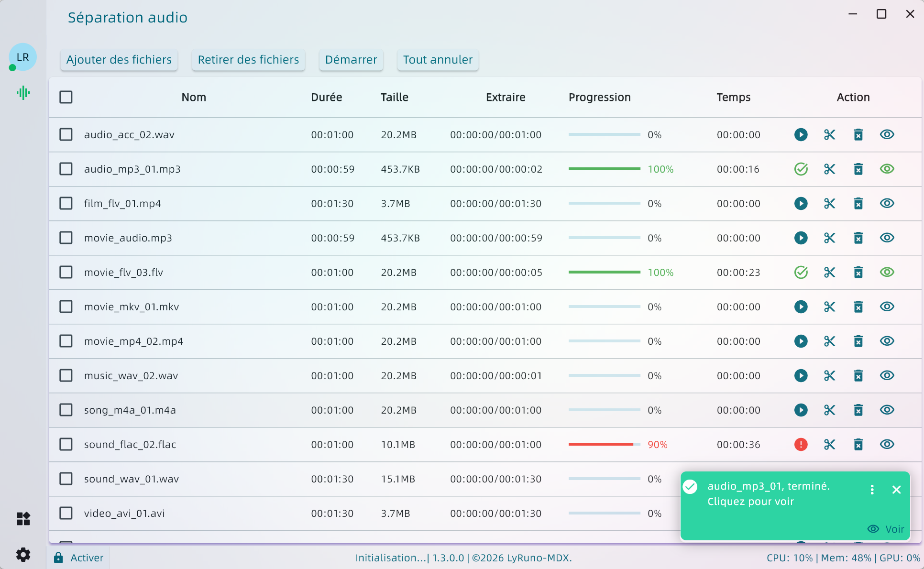Viewport: 924px width, 569px height.
Task: Delete movie_audio.mp3 using trash icon
Action: pyautogui.click(x=858, y=238)
